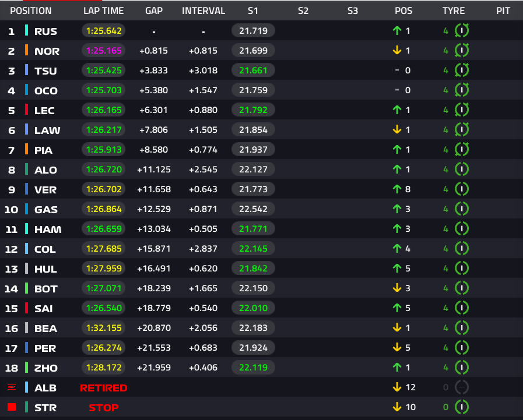523x420 pixels.
Task: Click the gap value +21.959 for ZHO
Action: click(154, 368)
